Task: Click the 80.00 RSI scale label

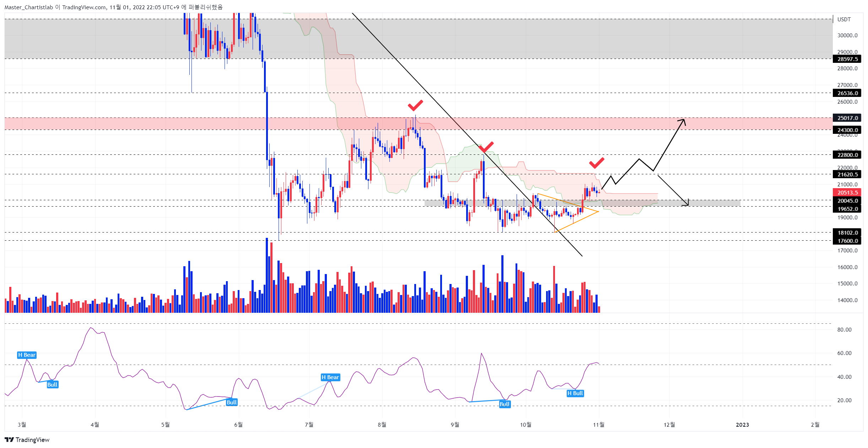Action: 844,329
